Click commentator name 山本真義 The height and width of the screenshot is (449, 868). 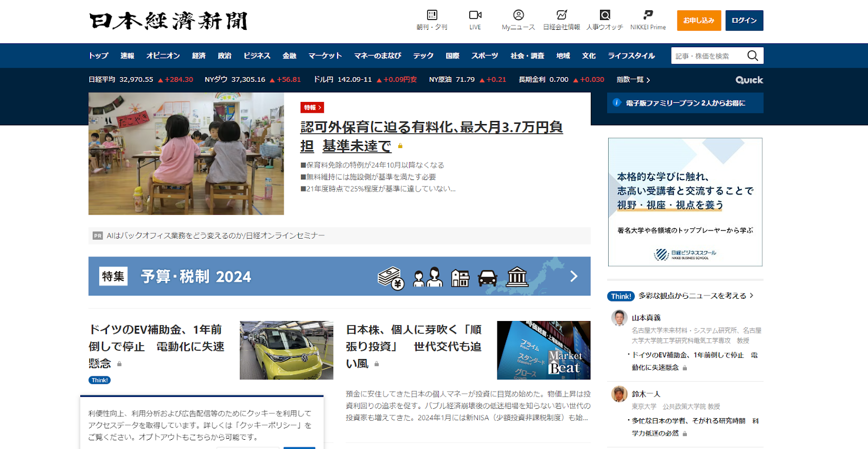point(646,318)
